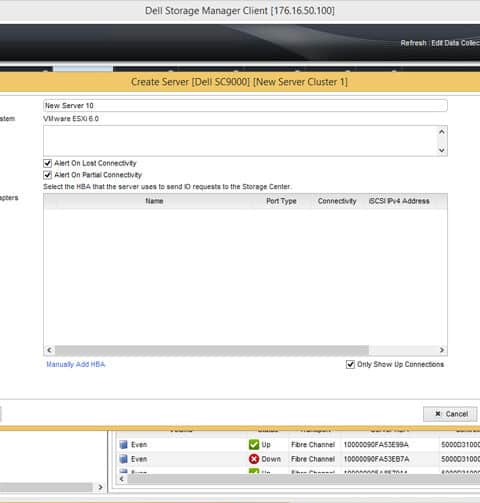
Task: Click the HBA table horizontal scrollbar thumb
Action: coord(212,350)
